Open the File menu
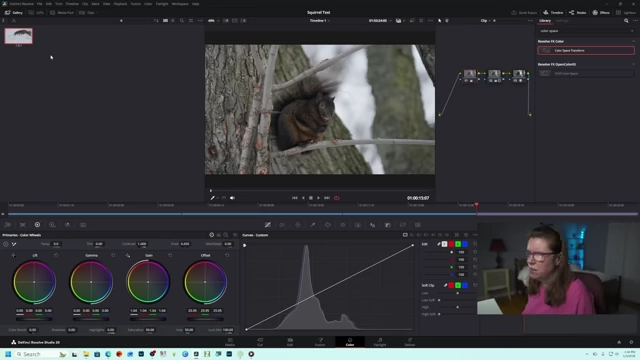The image size is (640, 360). 40,4
